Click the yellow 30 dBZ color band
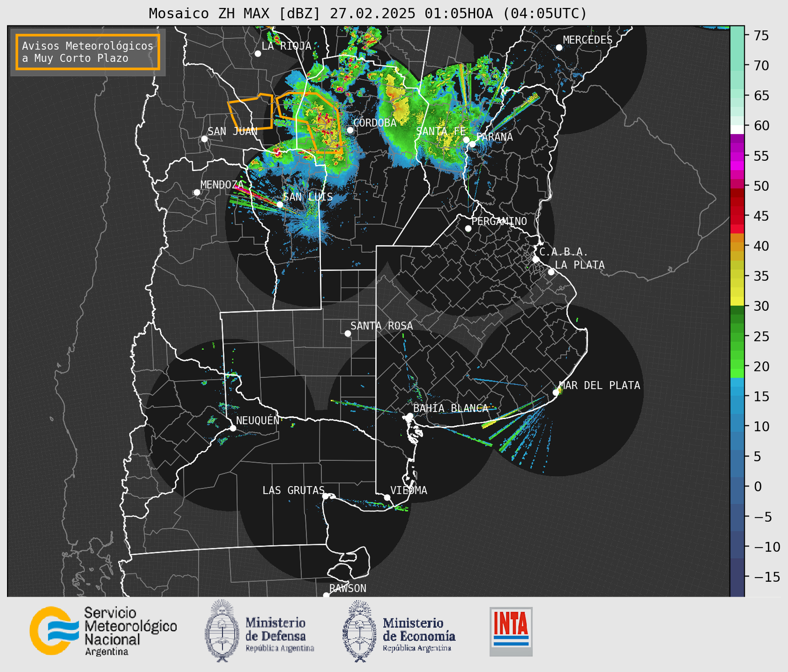This screenshot has width=788, height=672. coord(737,301)
